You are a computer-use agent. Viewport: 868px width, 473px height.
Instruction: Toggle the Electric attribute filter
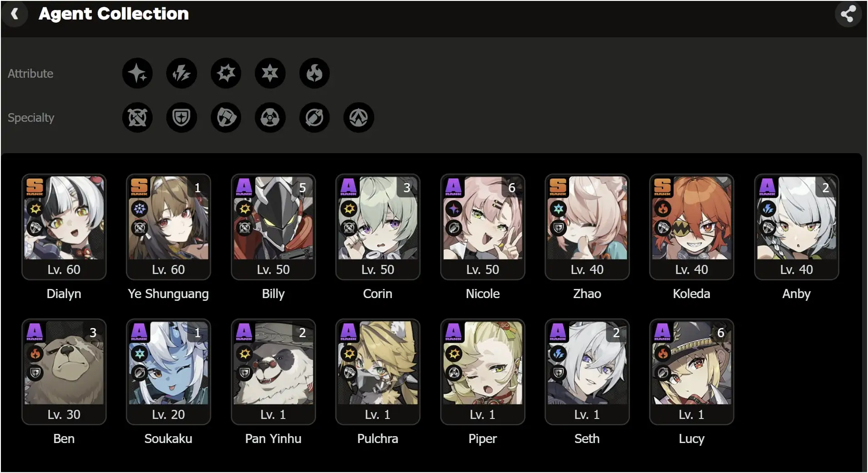(182, 73)
